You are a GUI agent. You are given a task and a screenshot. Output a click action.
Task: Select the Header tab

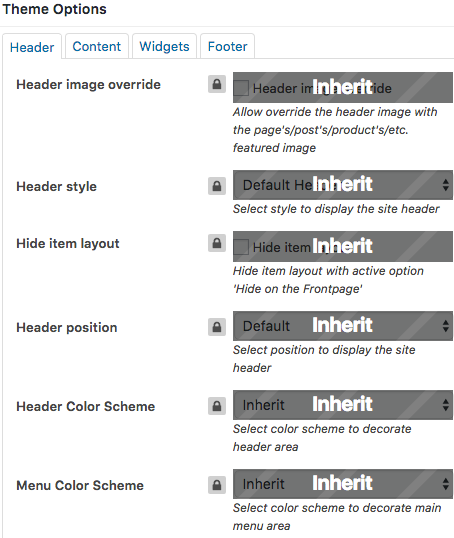pyautogui.click(x=32, y=47)
